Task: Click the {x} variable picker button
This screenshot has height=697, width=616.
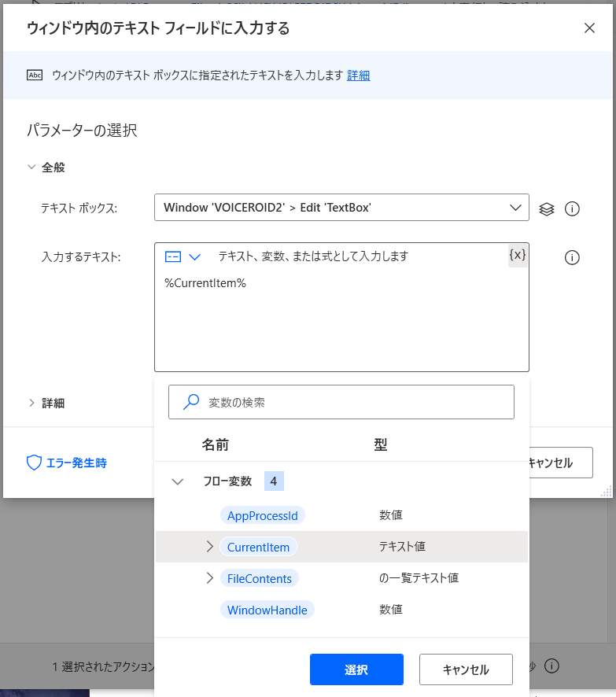Action: click(518, 255)
